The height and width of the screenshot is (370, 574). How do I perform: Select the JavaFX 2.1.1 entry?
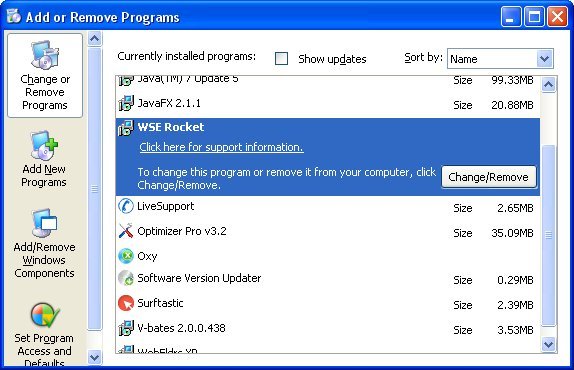[x=328, y=104]
